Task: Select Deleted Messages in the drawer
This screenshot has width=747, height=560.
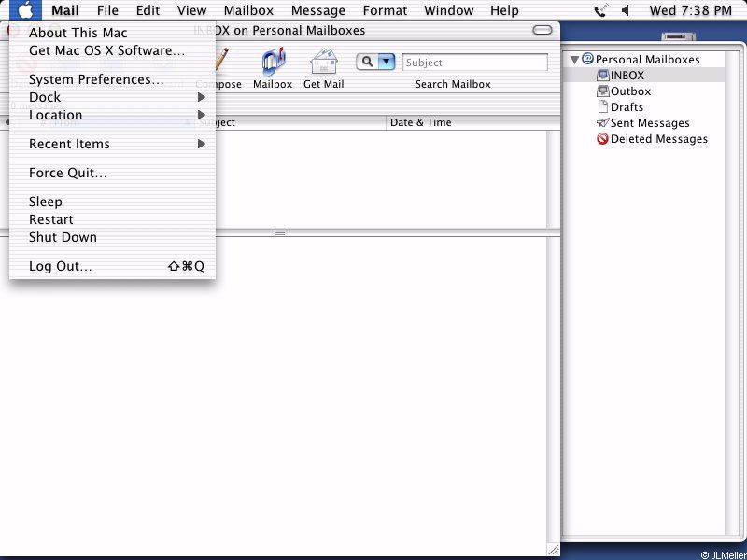Action: click(659, 139)
